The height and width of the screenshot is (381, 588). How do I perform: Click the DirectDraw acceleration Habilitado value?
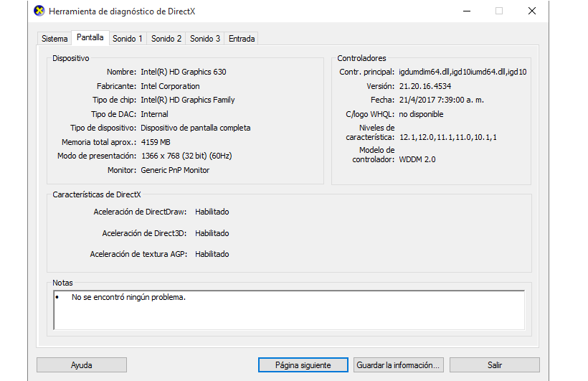(212, 212)
